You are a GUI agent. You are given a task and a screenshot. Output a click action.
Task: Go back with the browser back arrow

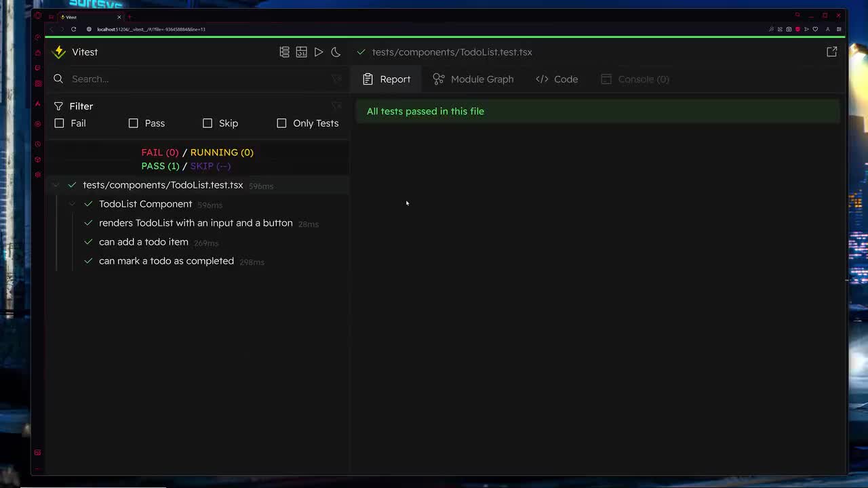coord(52,29)
